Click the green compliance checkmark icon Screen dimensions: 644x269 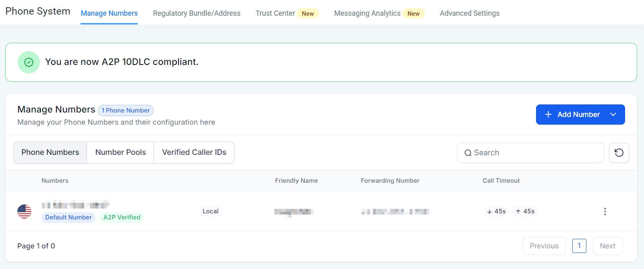[x=29, y=62]
